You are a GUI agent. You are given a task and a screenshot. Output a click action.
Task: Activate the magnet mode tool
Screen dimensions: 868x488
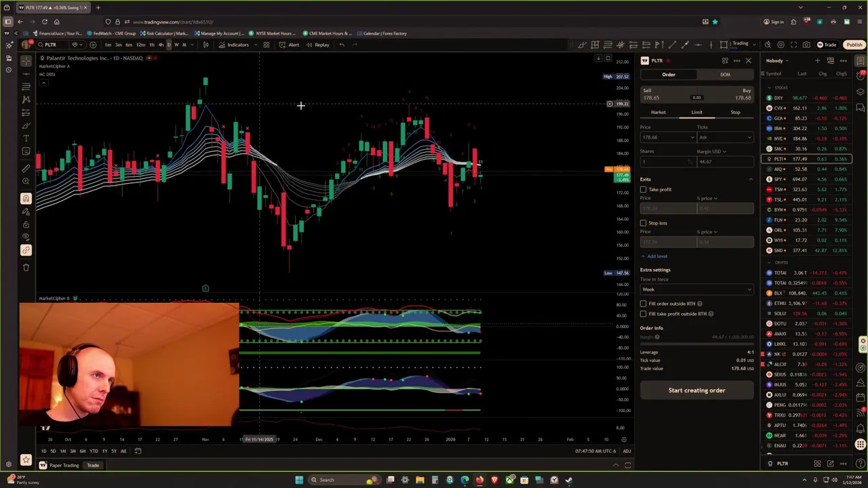(x=26, y=199)
